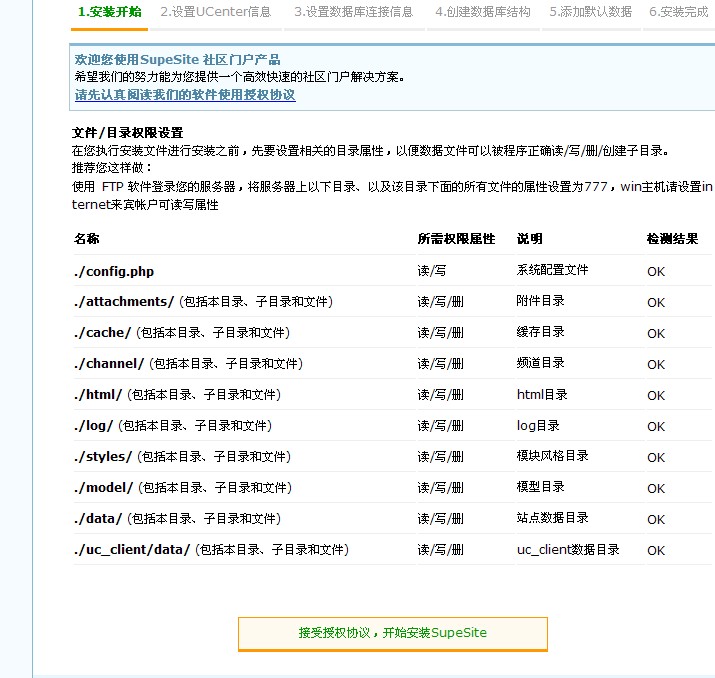The image size is (715, 678).
Task: Click the heading 欢迎您使用SupeSite 社区门户产品
Action: [177, 59]
